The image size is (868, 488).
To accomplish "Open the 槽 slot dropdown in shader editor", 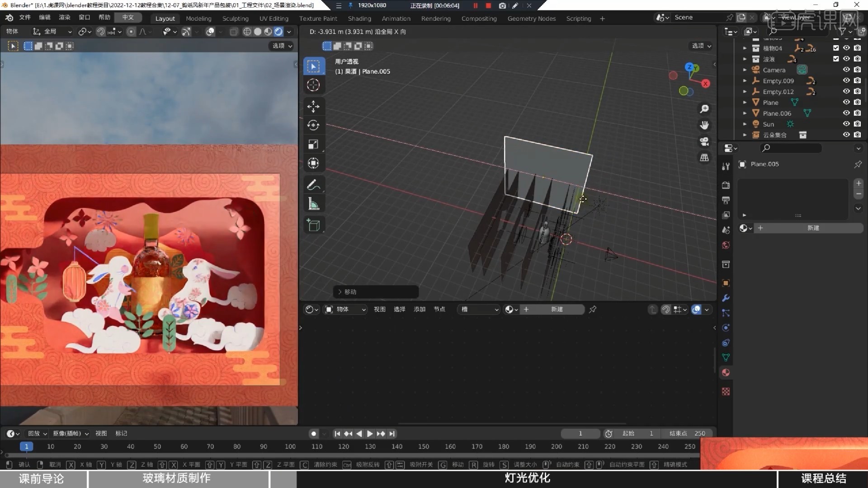I will click(478, 310).
